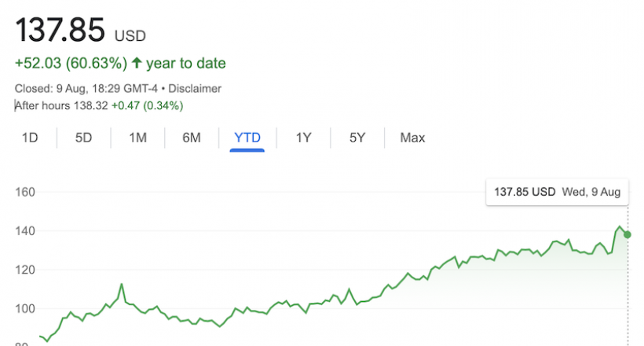This screenshot has width=644, height=346.
Task: Choose the 6M chart range
Action: [192, 138]
